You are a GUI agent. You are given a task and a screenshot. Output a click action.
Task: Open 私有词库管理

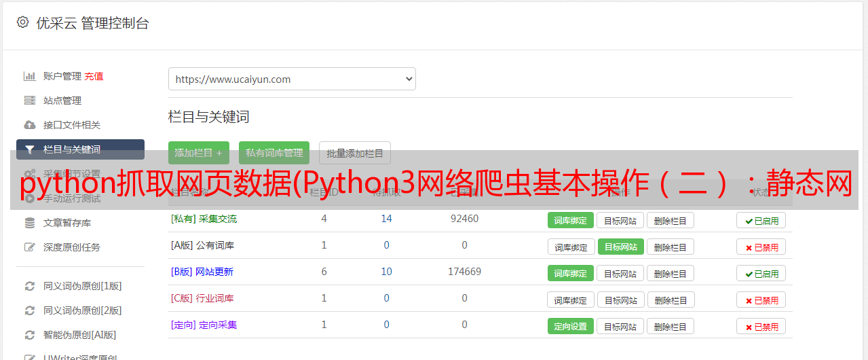click(x=274, y=153)
